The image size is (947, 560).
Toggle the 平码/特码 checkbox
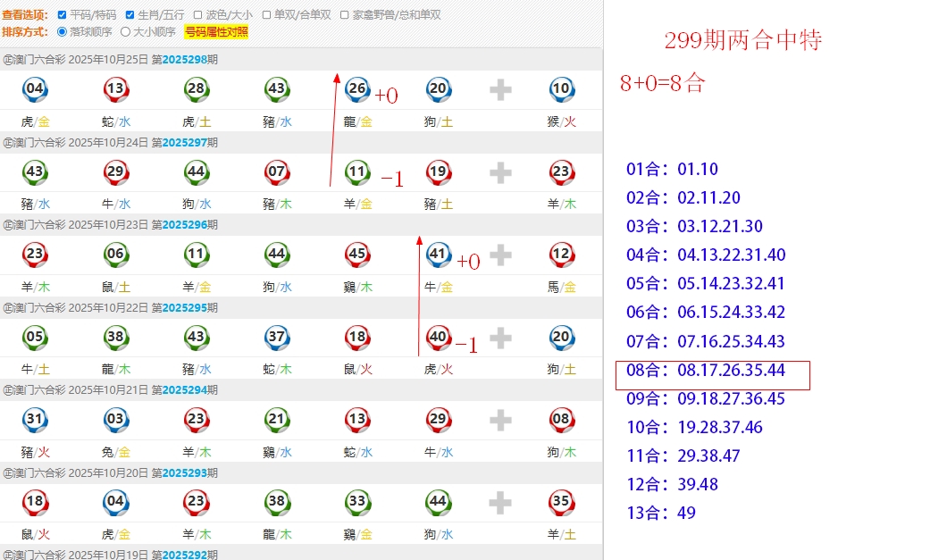coord(62,15)
